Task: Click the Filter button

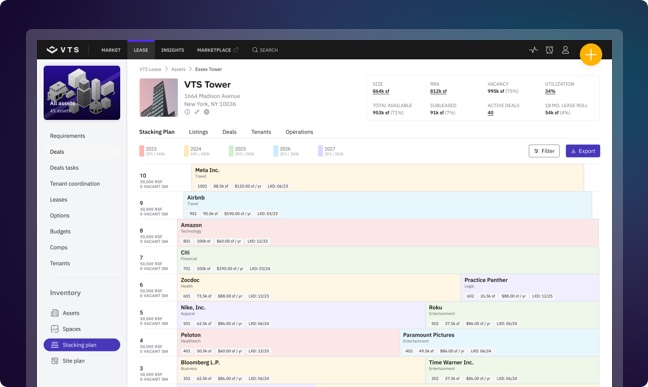Action: [x=544, y=151]
